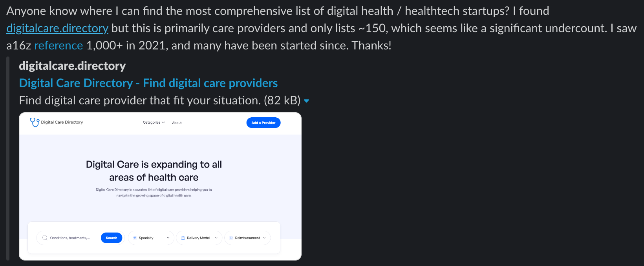644x266 pixels.
Task: Click the Delivery Model briefcase icon
Action: tap(183, 238)
